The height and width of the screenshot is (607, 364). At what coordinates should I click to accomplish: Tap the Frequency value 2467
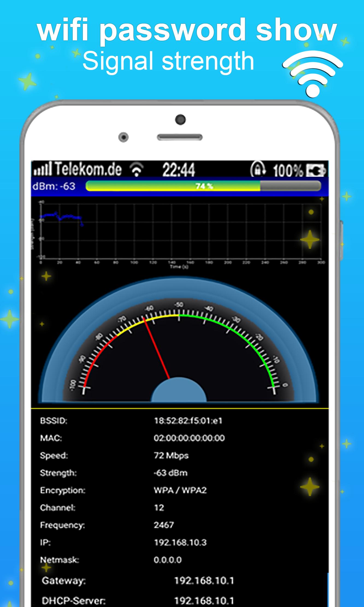(164, 525)
